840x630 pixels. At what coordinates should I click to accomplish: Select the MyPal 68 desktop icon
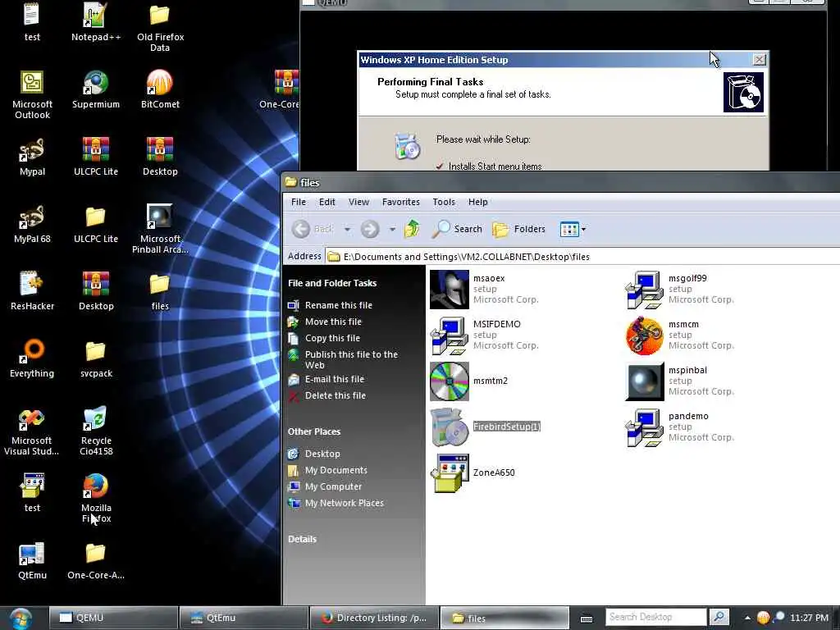coord(32,225)
